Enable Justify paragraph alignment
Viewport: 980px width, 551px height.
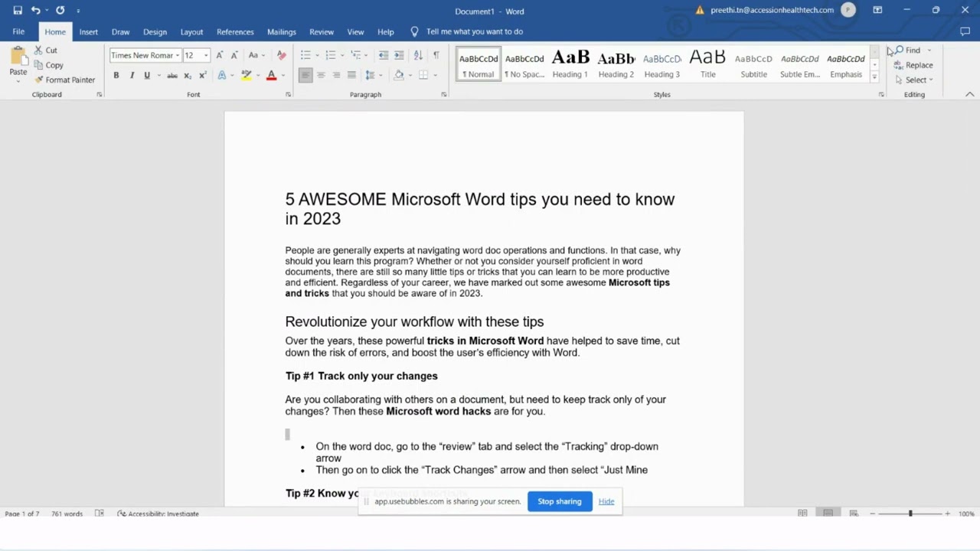[x=351, y=75]
